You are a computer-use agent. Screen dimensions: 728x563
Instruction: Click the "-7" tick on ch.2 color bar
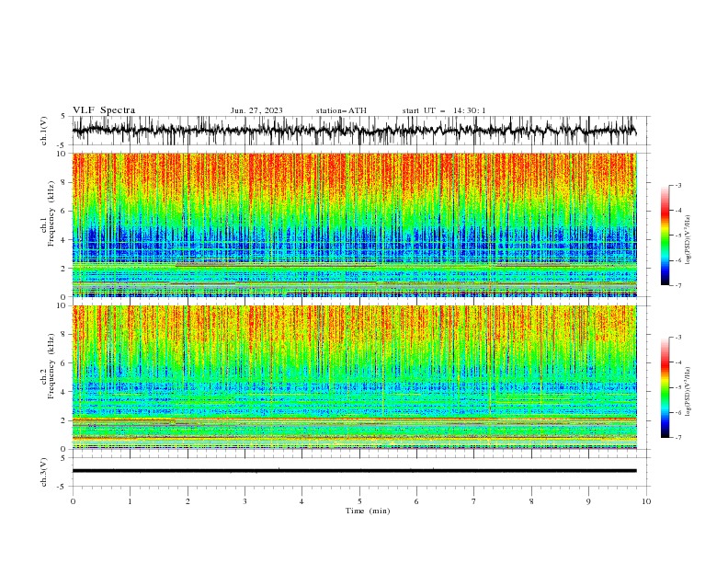pyautogui.click(x=677, y=438)
